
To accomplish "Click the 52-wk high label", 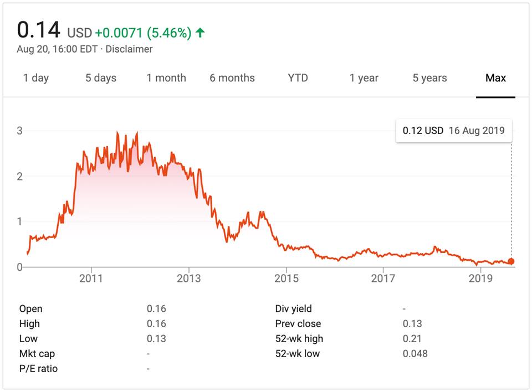I will coord(299,338).
